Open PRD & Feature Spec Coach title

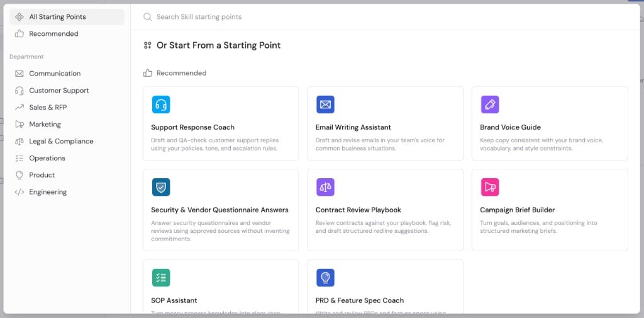(359, 301)
